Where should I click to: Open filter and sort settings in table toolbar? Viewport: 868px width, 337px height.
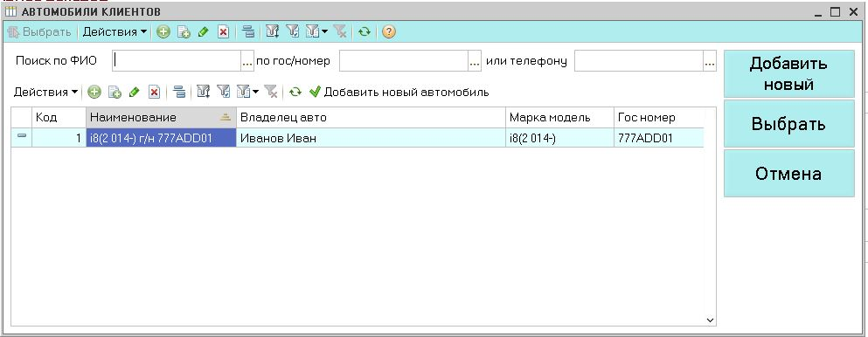(x=203, y=93)
